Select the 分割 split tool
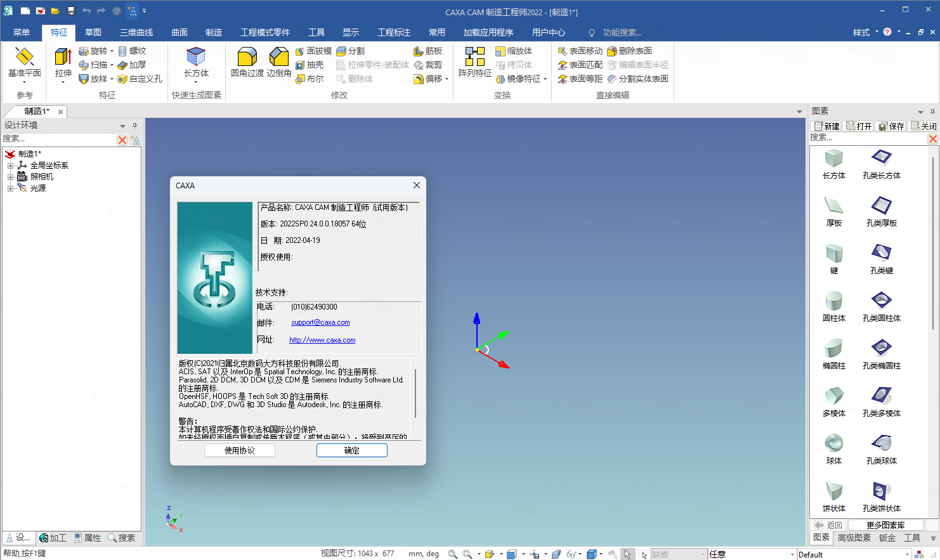Screen dimensions: 940x560 (x=350, y=51)
